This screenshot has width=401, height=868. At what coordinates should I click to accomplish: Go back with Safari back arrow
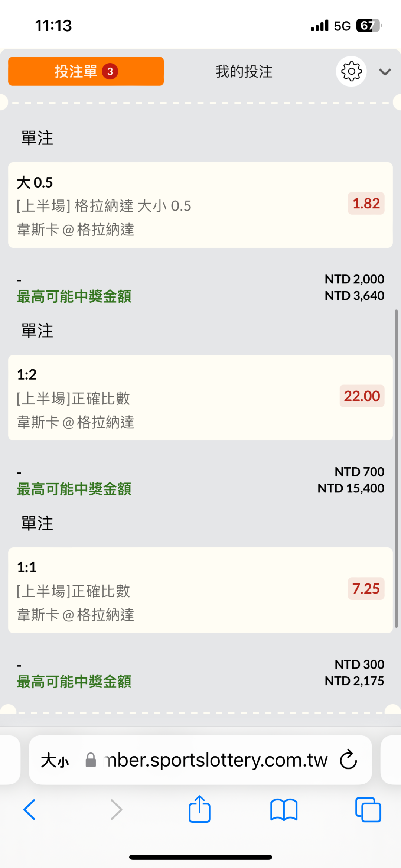click(x=30, y=810)
